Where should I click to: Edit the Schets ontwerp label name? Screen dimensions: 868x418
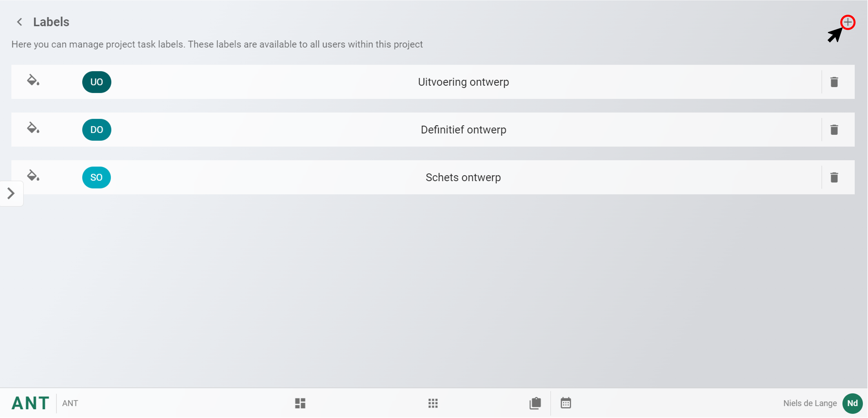[x=463, y=177]
